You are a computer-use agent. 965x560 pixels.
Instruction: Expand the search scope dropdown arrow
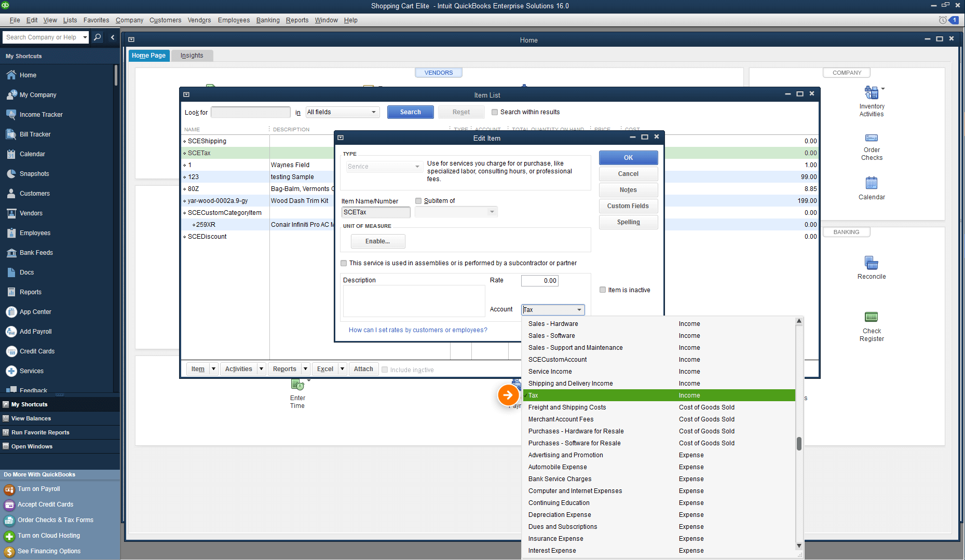click(85, 37)
